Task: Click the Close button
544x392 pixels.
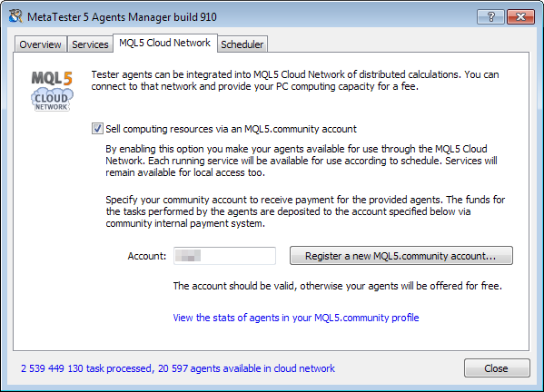Action: [x=497, y=368]
